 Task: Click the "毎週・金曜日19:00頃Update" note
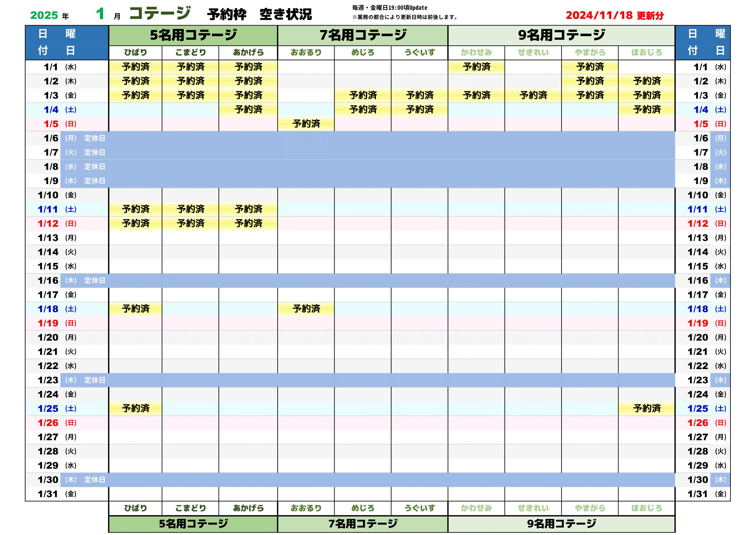click(x=390, y=7)
